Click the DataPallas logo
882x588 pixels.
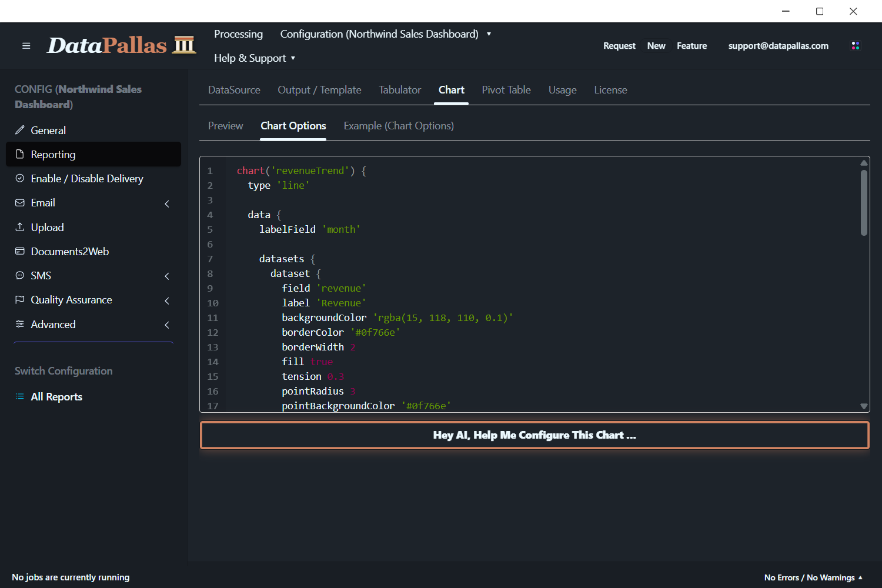tap(121, 45)
